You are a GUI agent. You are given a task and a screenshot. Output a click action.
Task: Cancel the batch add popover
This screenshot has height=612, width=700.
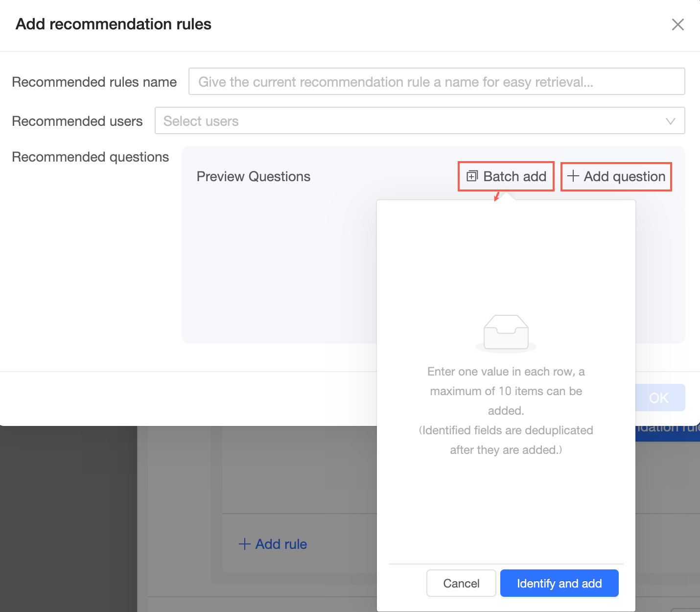click(x=461, y=583)
